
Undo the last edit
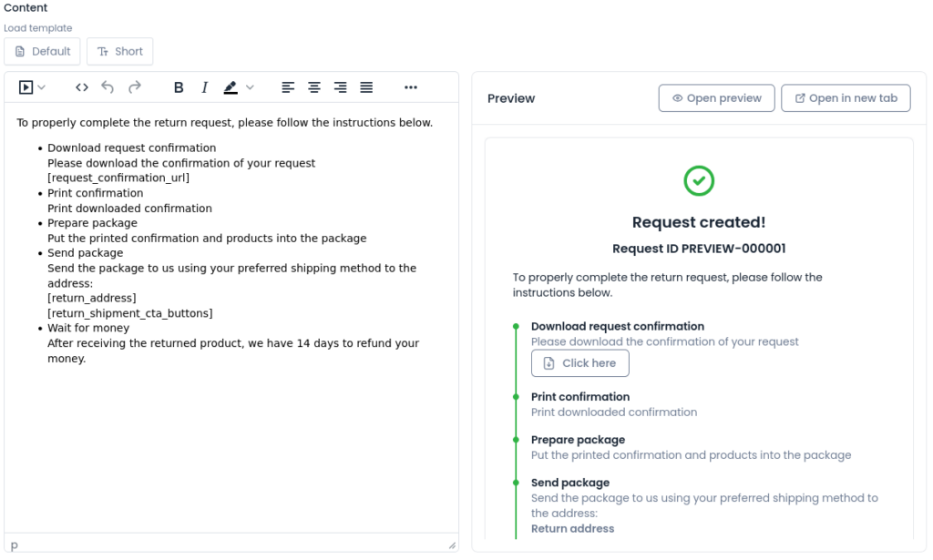point(108,87)
